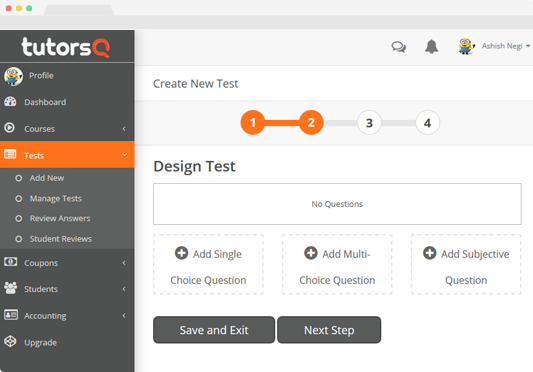This screenshot has height=372, width=533.
Task: Add Multi-Choice Question
Action: [x=337, y=265]
